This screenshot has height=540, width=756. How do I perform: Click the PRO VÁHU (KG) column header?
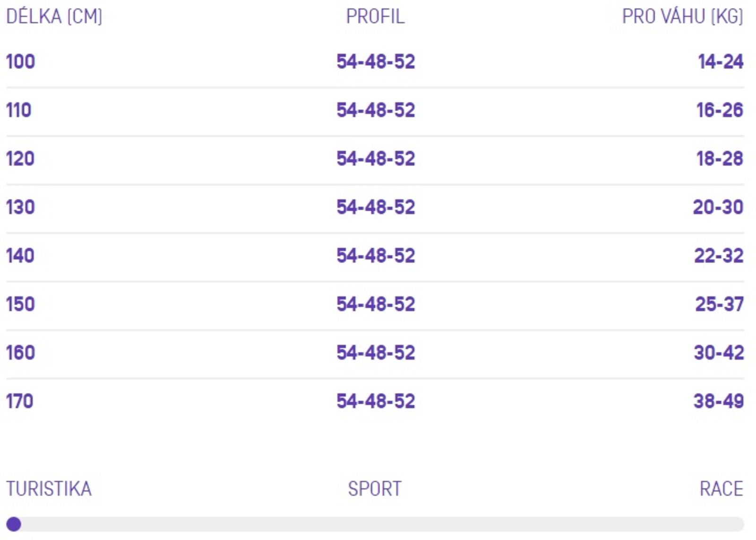tap(682, 17)
